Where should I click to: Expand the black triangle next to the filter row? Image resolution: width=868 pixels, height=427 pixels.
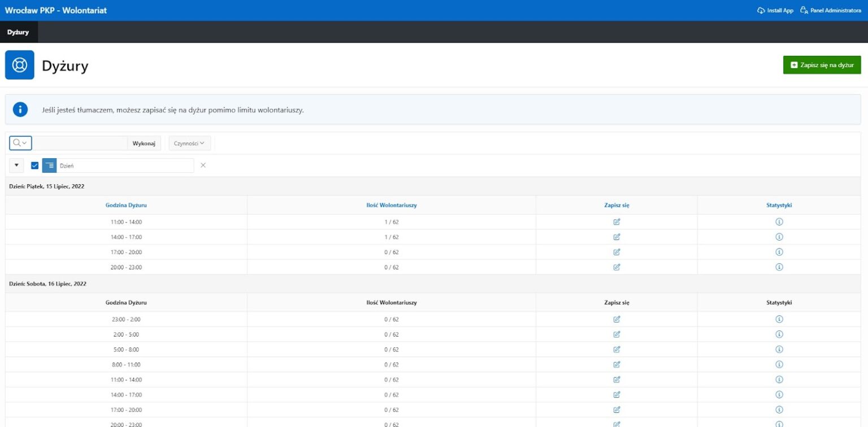(16, 165)
